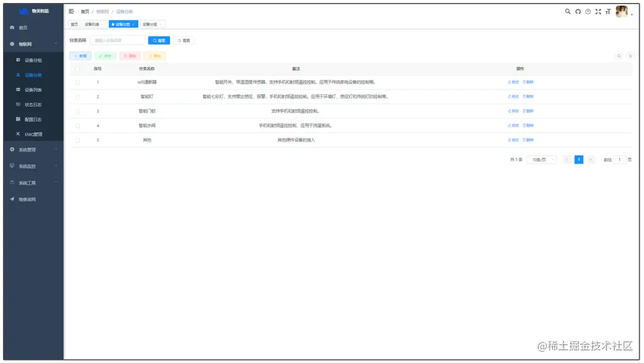Open the font size icon in header
The height and width of the screenshot is (363, 644).
608,11
